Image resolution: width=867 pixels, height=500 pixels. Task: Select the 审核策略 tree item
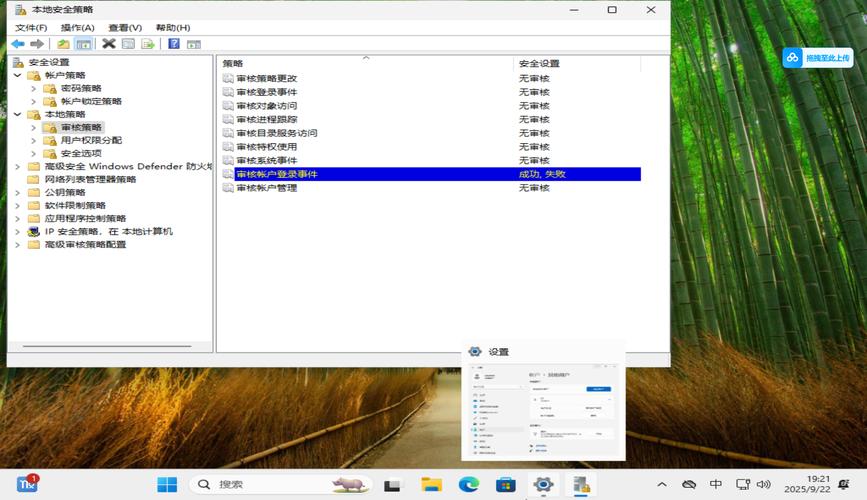click(81, 127)
